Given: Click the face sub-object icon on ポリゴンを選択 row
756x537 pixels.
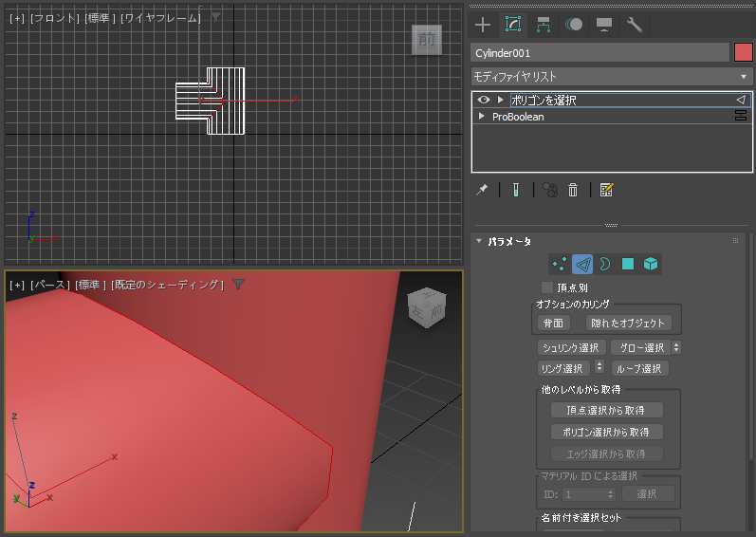Looking at the screenshot, I should [741, 100].
